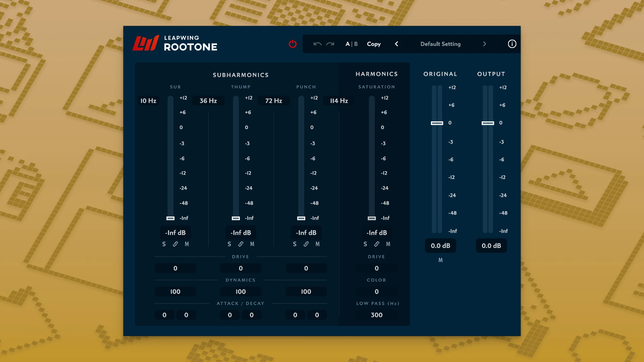Click the Leapwing Rootone logo
This screenshot has width=644, height=362.
coord(175,43)
